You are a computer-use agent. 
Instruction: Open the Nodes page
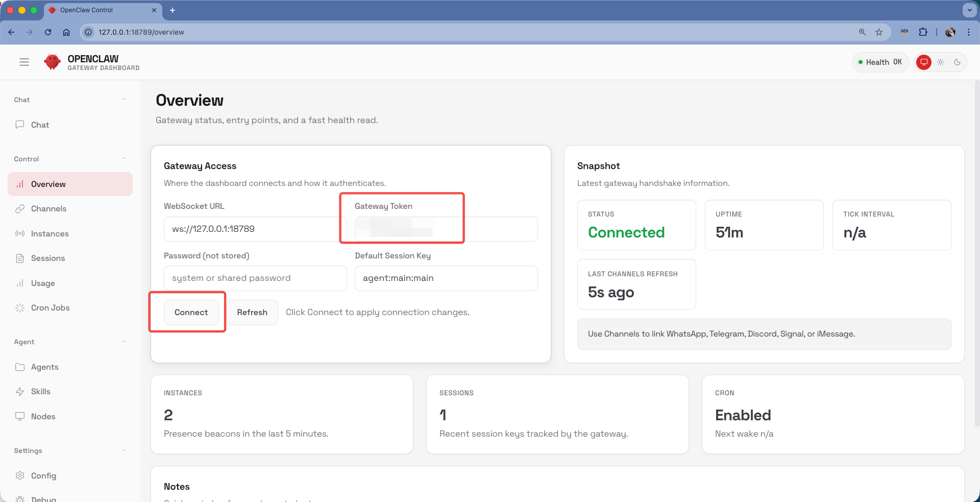[43, 417]
